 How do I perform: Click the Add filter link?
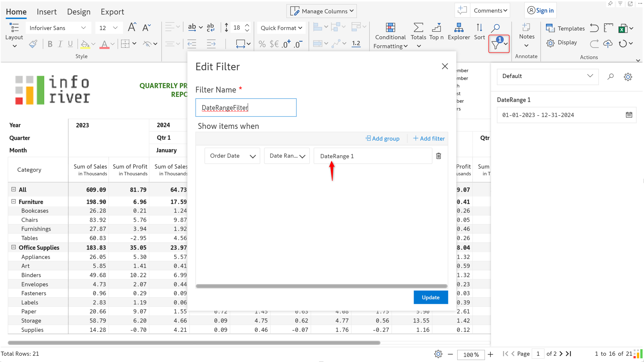pos(429,138)
